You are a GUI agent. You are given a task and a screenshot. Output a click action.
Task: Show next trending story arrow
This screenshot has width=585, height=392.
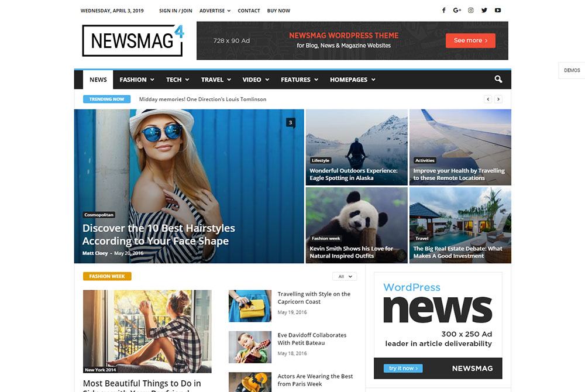tap(498, 99)
